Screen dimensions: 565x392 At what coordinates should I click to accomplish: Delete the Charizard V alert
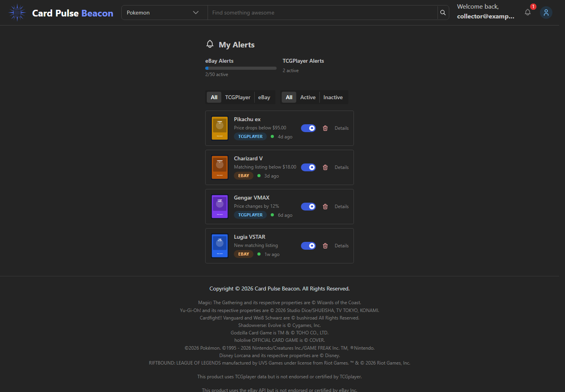325,167
